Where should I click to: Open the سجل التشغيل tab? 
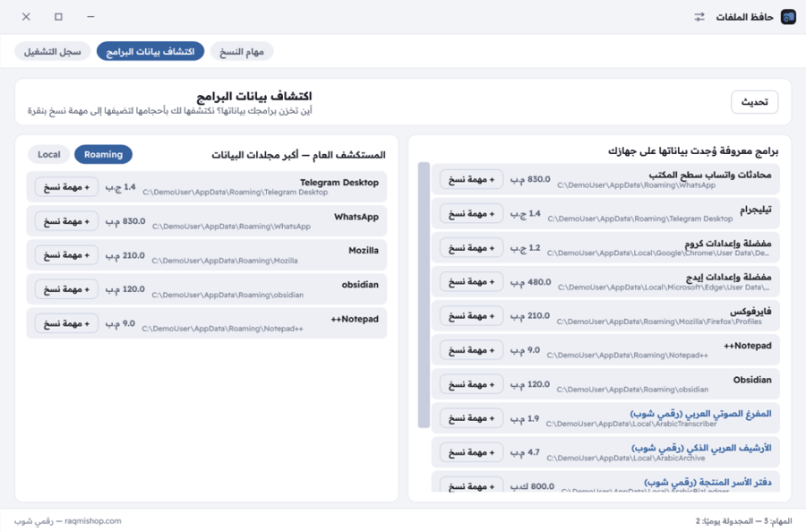[x=53, y=51]
